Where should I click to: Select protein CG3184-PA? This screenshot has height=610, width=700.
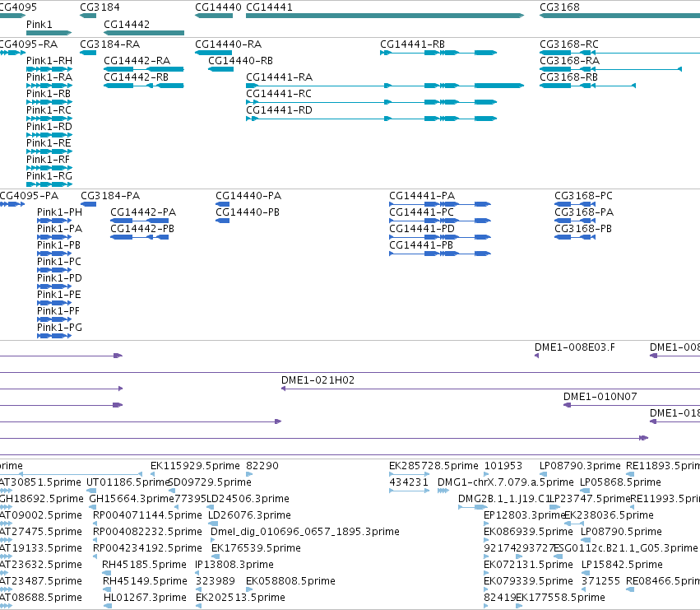pos(110,196)
